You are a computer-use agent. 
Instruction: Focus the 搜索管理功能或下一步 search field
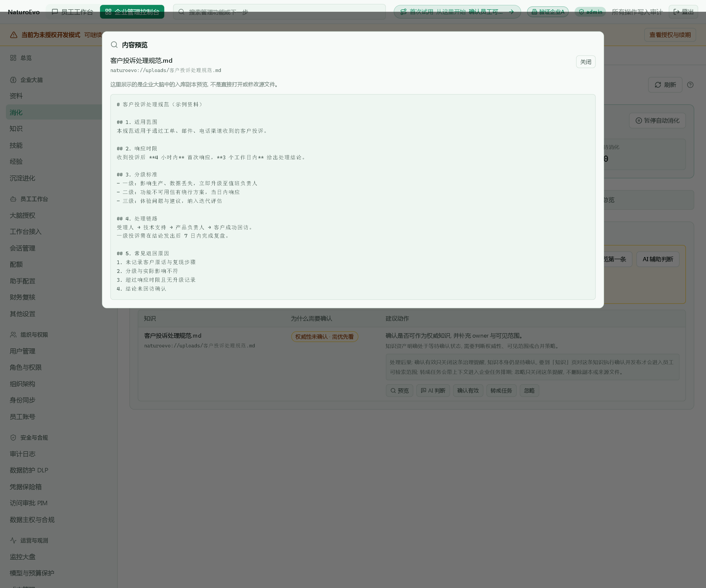coord(279,12)
